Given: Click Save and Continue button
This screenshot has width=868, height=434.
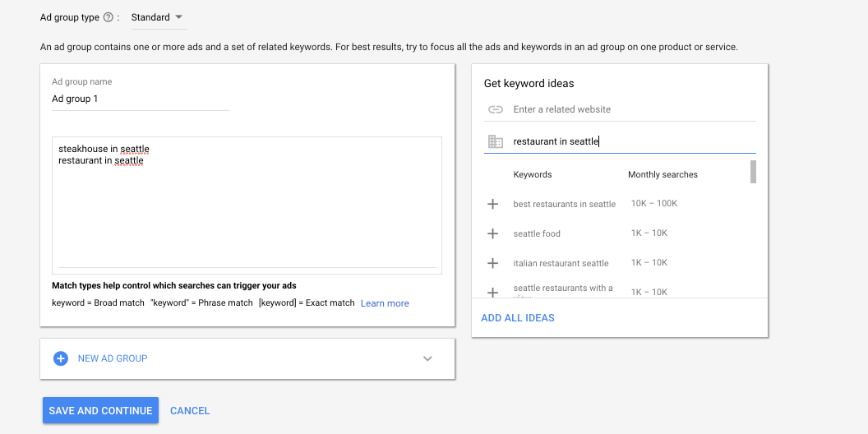Looking at the screenshot, I should click(100, 410).
